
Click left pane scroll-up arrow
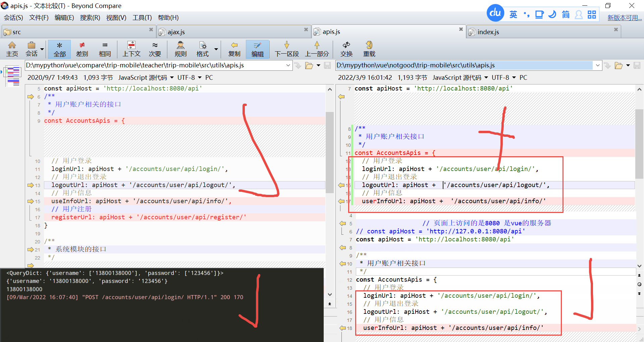coord(330,90)
